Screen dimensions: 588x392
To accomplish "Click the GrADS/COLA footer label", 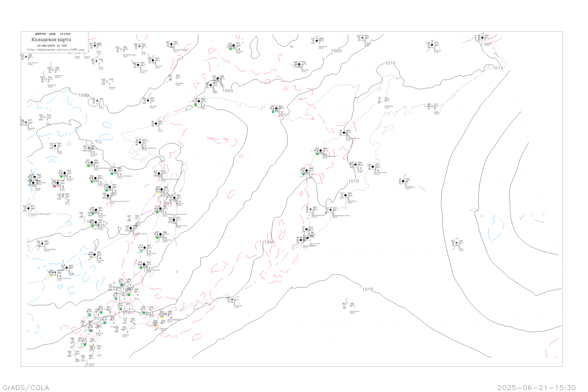I will (x=26, y=387).
